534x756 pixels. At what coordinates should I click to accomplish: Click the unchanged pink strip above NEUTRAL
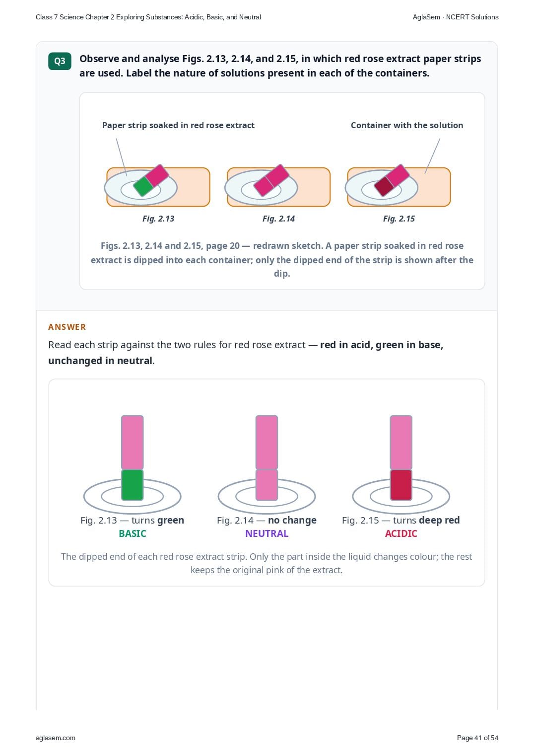pos(267,457)
